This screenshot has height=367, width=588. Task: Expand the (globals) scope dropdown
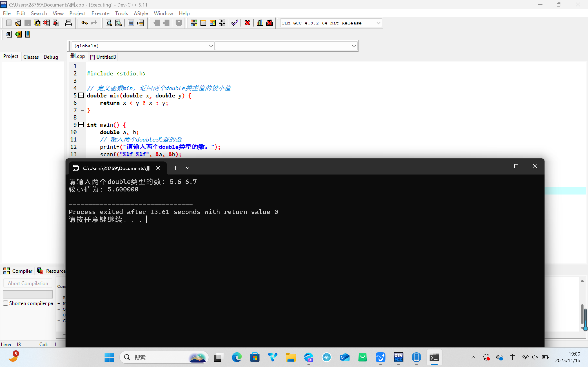[211, 46]
